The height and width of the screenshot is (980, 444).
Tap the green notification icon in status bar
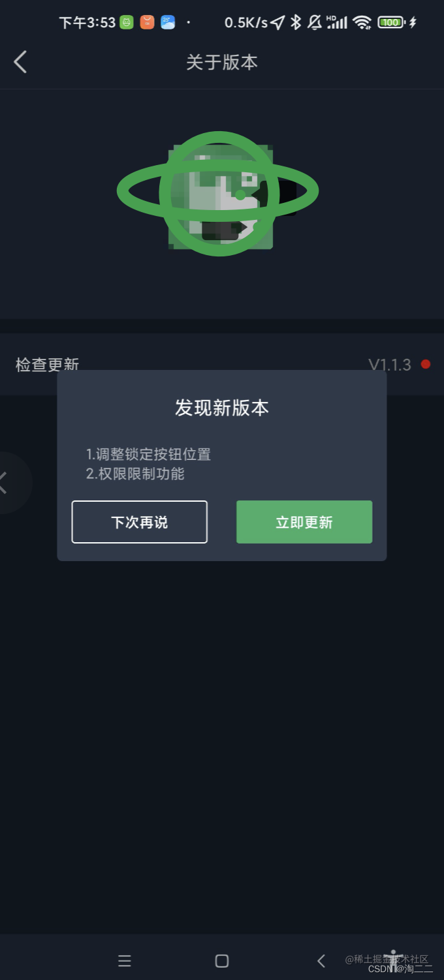point(127,22)
